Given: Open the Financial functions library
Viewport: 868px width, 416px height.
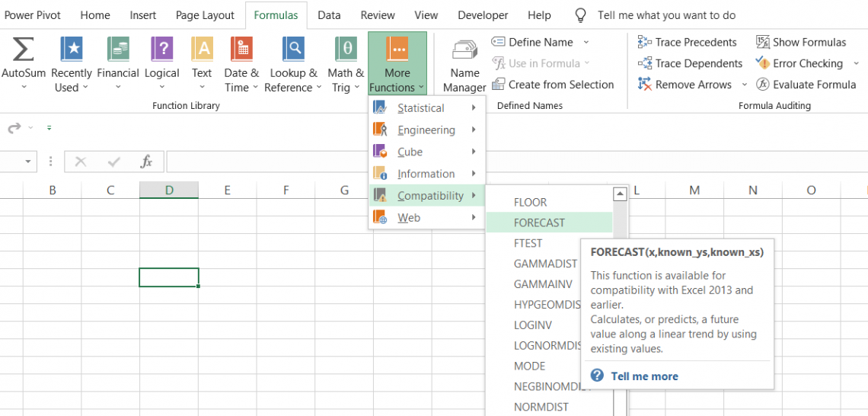Looking at the screenshot, I should pos(118,65).
